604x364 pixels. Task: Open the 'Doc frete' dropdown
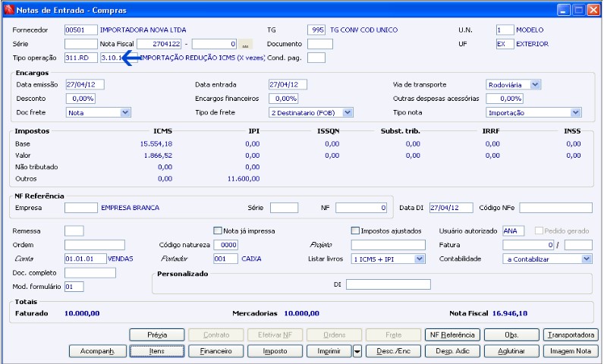click(x=125, y=112)
